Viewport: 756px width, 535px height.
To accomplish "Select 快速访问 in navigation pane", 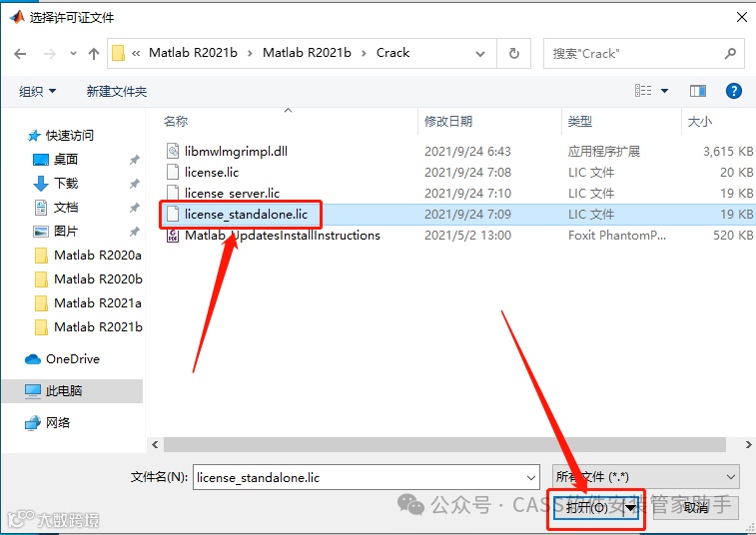I will (x=69, y=136).
